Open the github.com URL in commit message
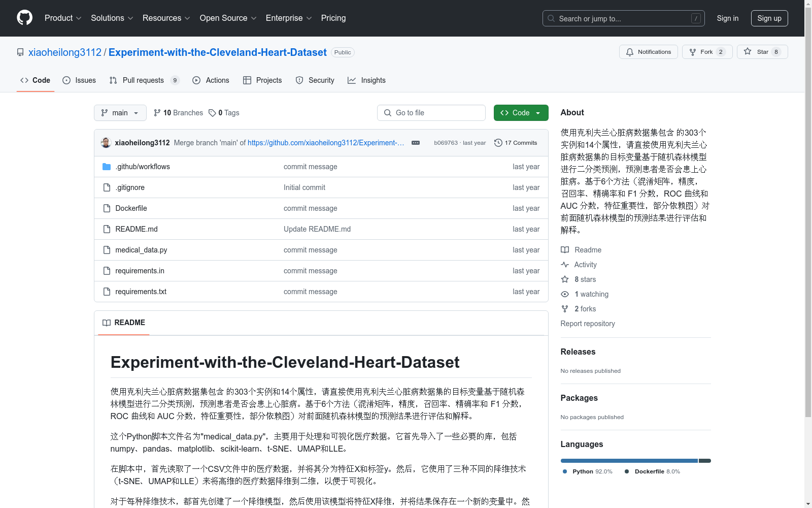The height and width of the screenshot is (508, 812). click(x=326, y=143)
